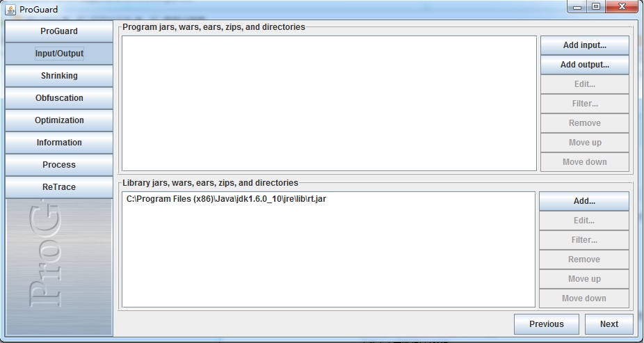Click Remove in Library jars panel

pos(584,260)
